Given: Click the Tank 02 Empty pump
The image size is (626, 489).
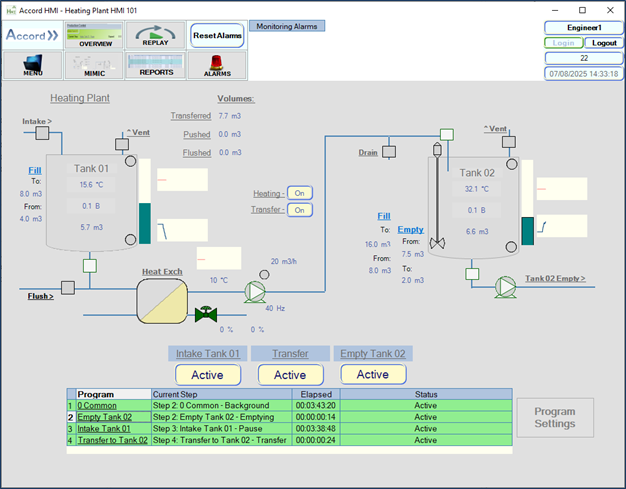Looking at the screenshot, I should (x=505, y=287).
